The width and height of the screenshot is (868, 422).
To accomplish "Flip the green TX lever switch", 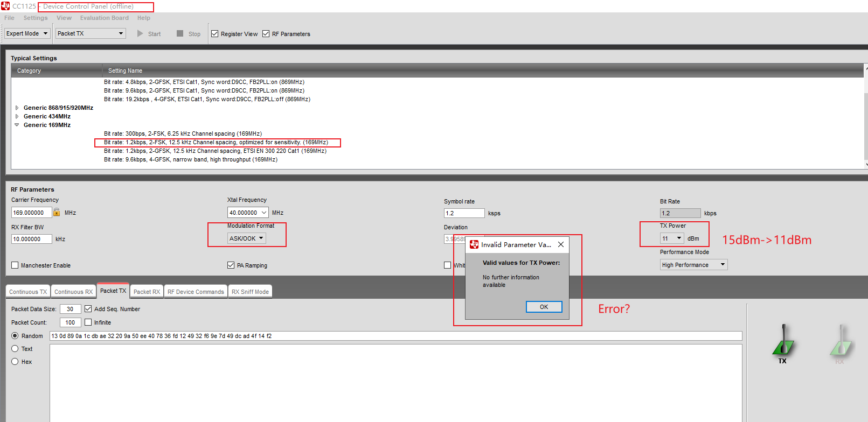I will pos(783,340).
